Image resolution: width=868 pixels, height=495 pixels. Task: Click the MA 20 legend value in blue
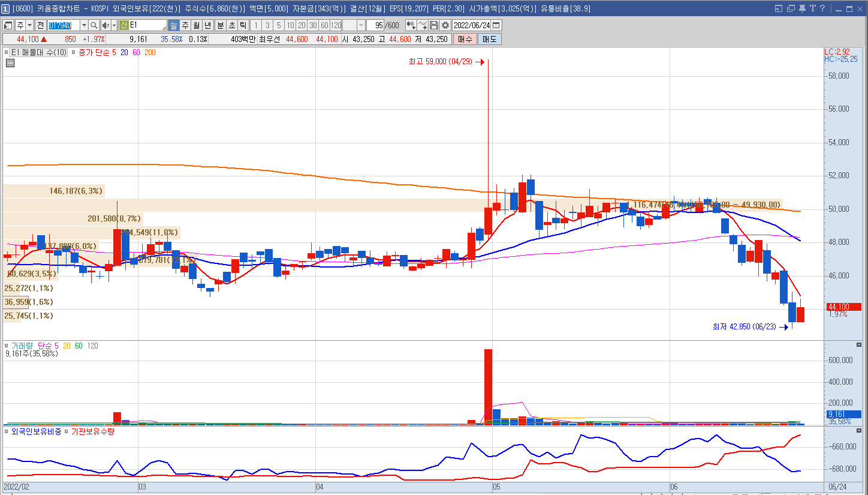[124, 53]
